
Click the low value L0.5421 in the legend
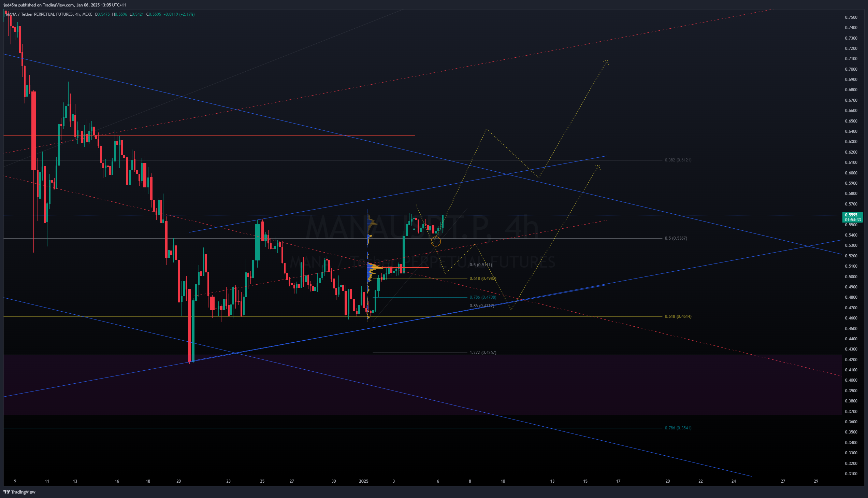pyautogui.click(x=136, y=14)
